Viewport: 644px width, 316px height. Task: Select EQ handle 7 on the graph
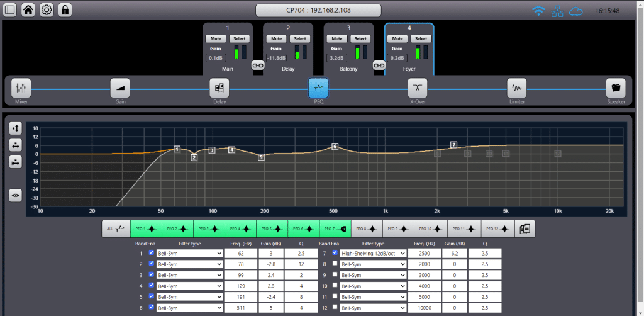click(x=454, y=145)
